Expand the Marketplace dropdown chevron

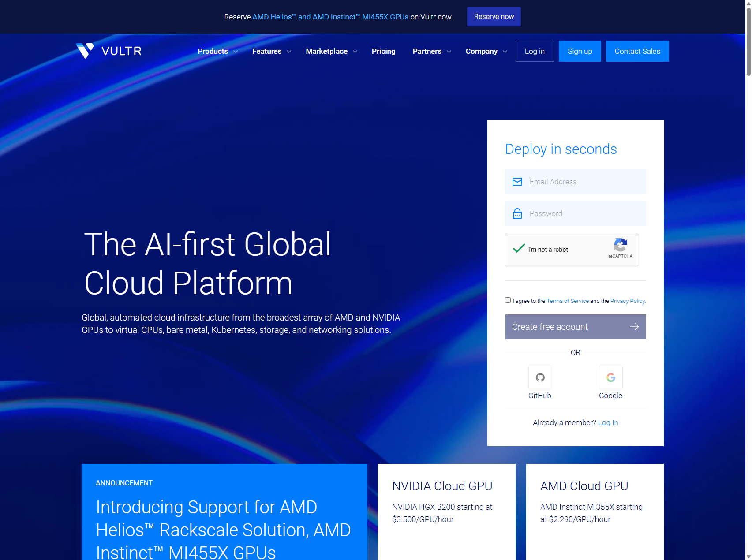point(355,52)
